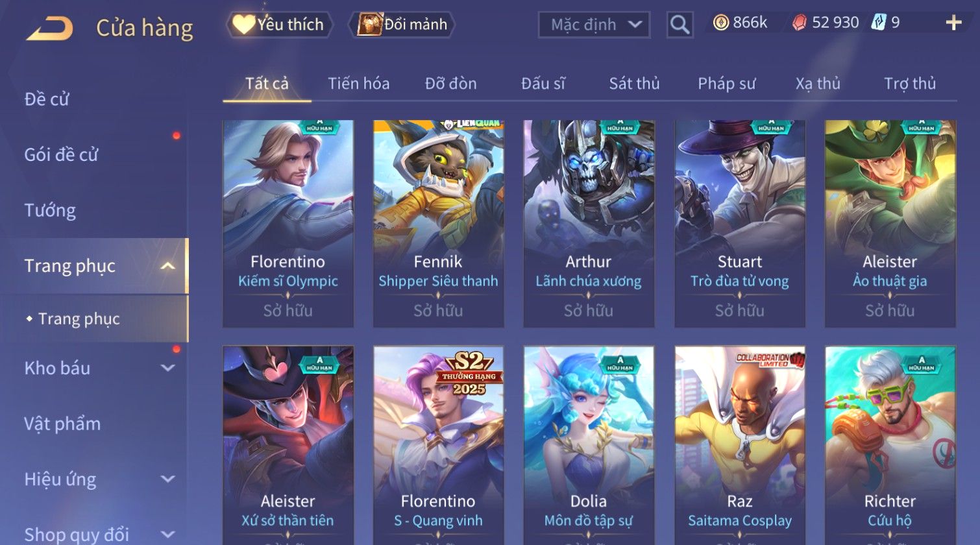Click the back arrow icon
This screenshot has width=980, height=545.
49,29
